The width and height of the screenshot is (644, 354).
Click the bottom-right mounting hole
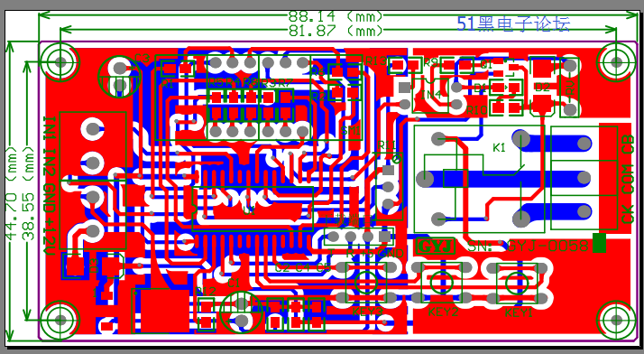click(616, 320)
